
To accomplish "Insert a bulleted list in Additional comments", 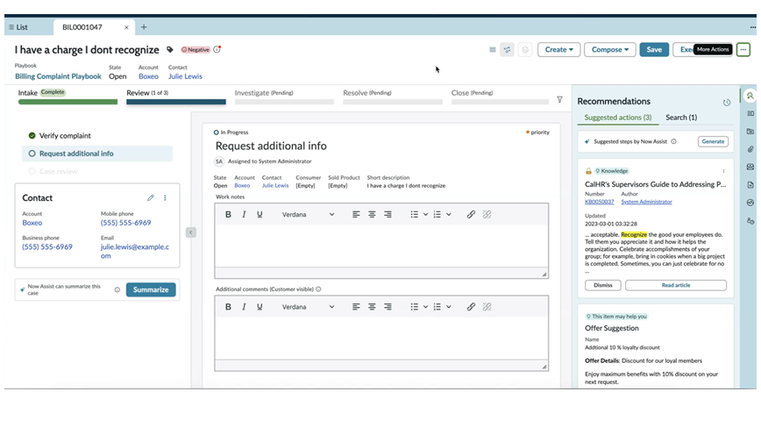I will (x=414, y=307).
